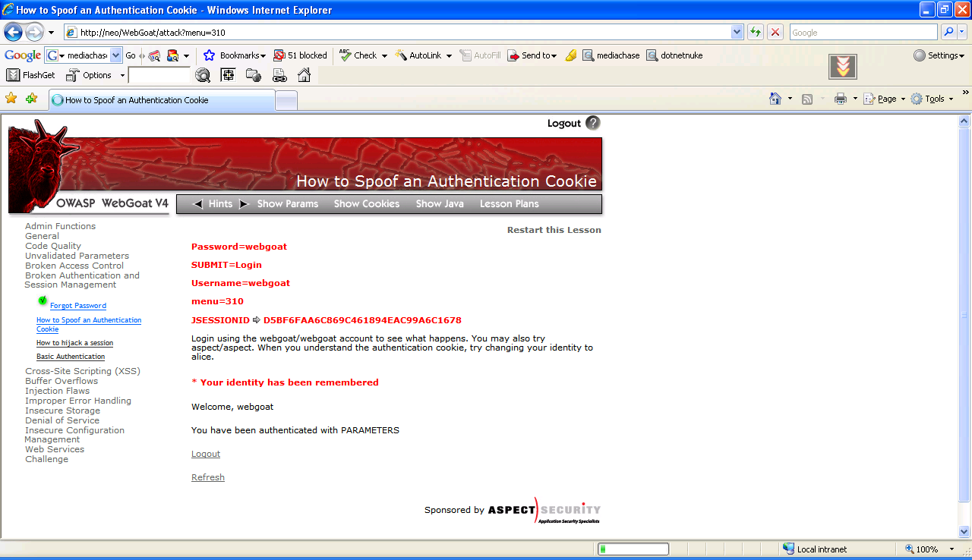Click the yellow highlighter icon in Google toolbar
Image resolution: width=972 pixels, height=560 pixels.
pyautogui.click(x=571, y=55)
